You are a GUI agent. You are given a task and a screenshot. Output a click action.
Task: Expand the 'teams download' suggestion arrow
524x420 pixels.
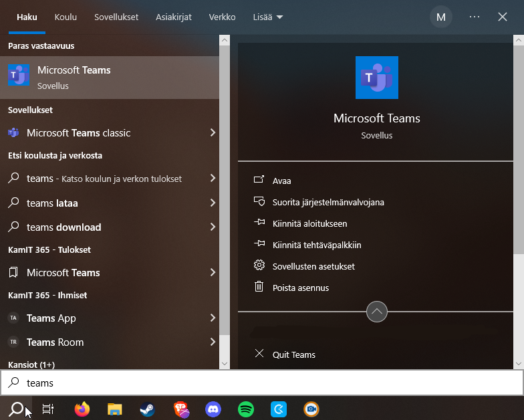pyautogui.click(x=213, y=227)
